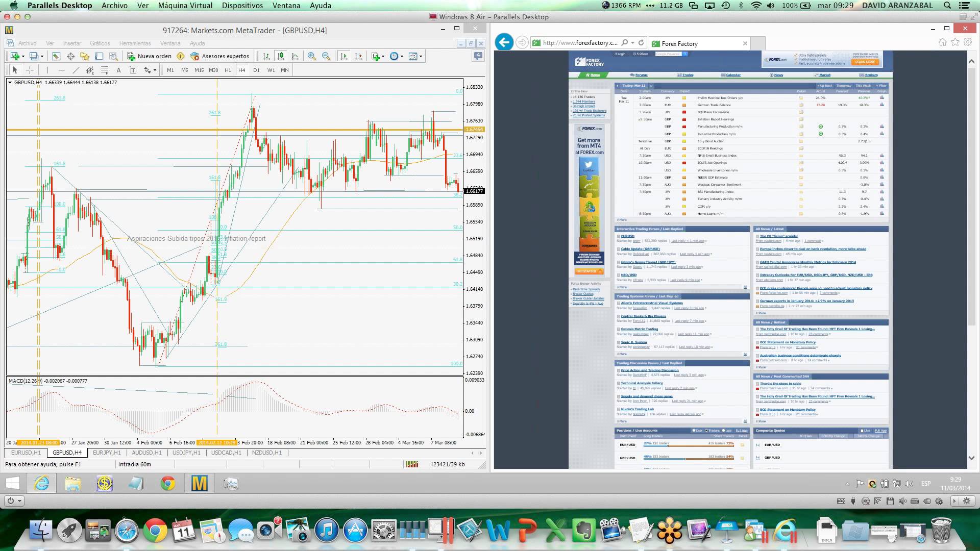Open the Herramientas menu
This screenshot has height=551, width=980.
[x=135, y=43]
